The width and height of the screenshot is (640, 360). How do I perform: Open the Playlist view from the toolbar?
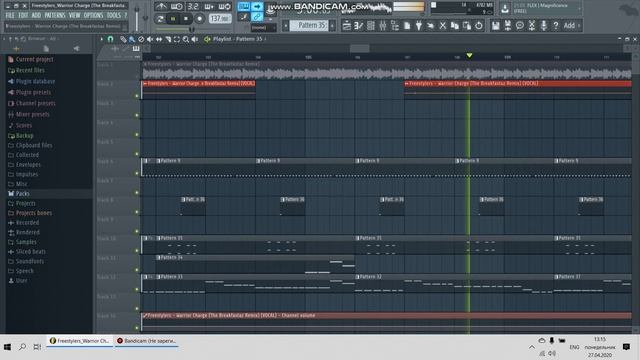click(347, 26)
